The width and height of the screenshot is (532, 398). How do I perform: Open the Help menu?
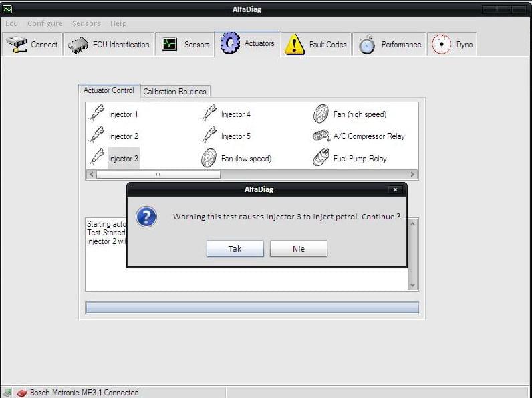tap(118, 23)
